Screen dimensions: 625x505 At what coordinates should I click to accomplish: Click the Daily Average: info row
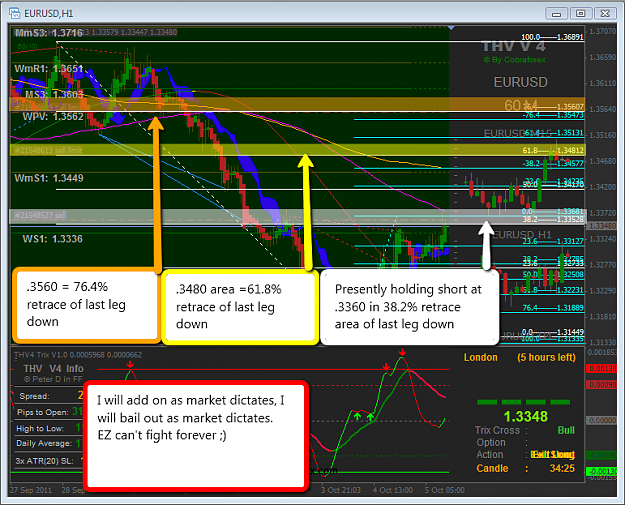pyautogui.click(x=48, y=443)
